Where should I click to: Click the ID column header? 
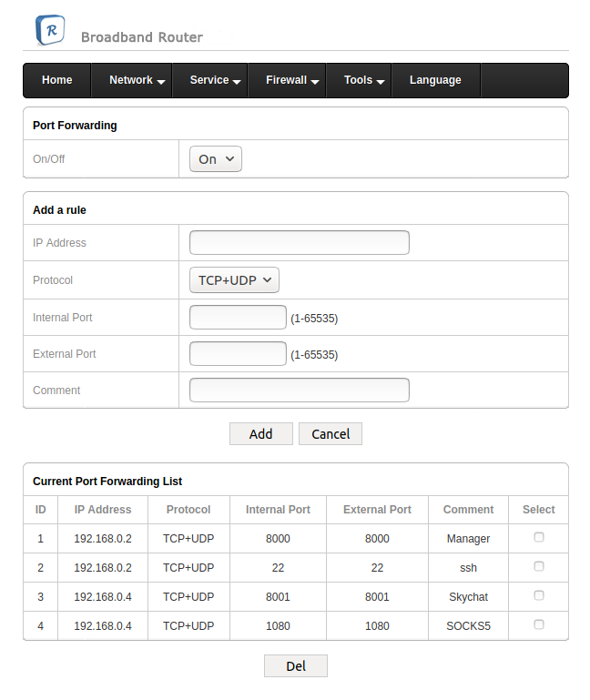tap(40, 510)
